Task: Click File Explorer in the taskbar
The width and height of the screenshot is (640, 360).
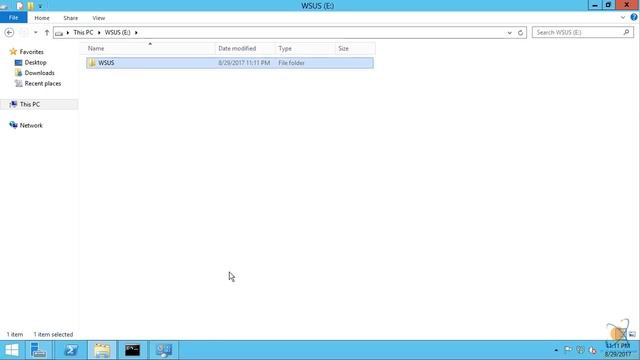Action: click(102, 350)
